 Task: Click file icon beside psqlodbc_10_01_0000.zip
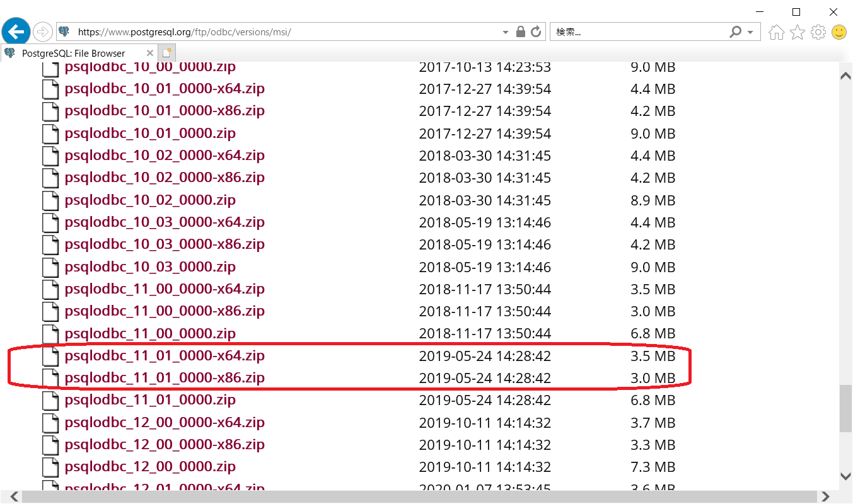click(50, 134)
